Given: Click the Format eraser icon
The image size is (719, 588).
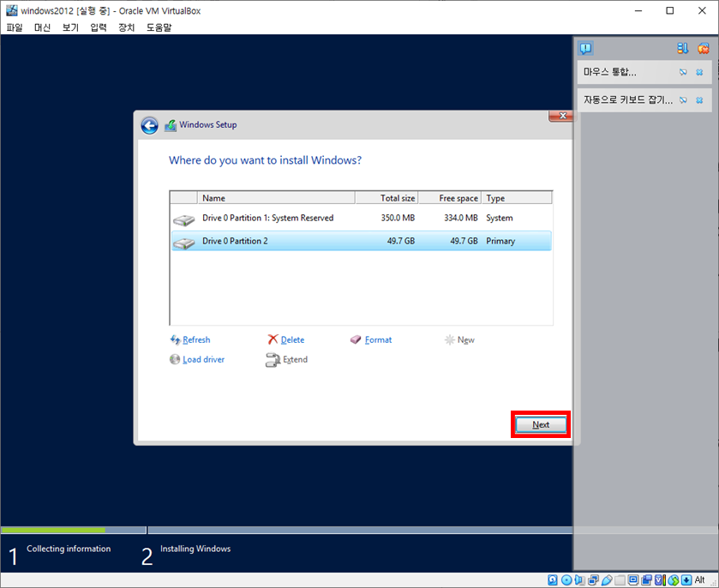Looking at the screenshot, I should click(356, 340).
